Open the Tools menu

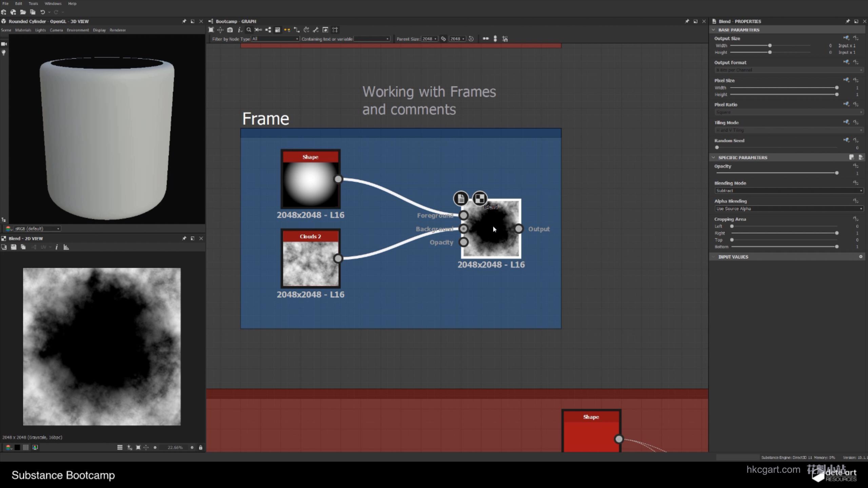[33, 4]
